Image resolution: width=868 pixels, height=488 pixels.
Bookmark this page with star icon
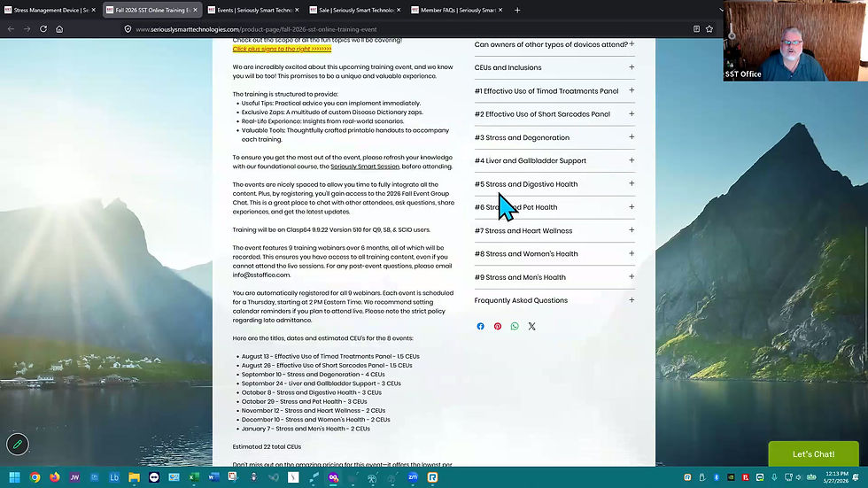(x=709, y=28)
